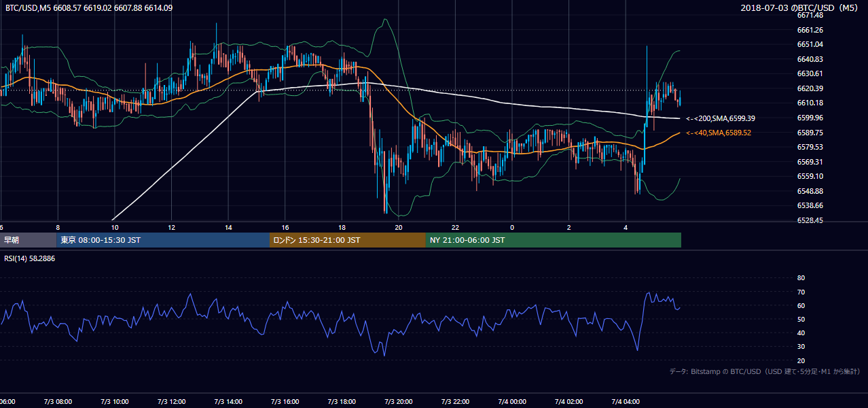868x408 pixels.
Task: Click the 7/3 20:00 time label
Action: click(x=399, y=402)
